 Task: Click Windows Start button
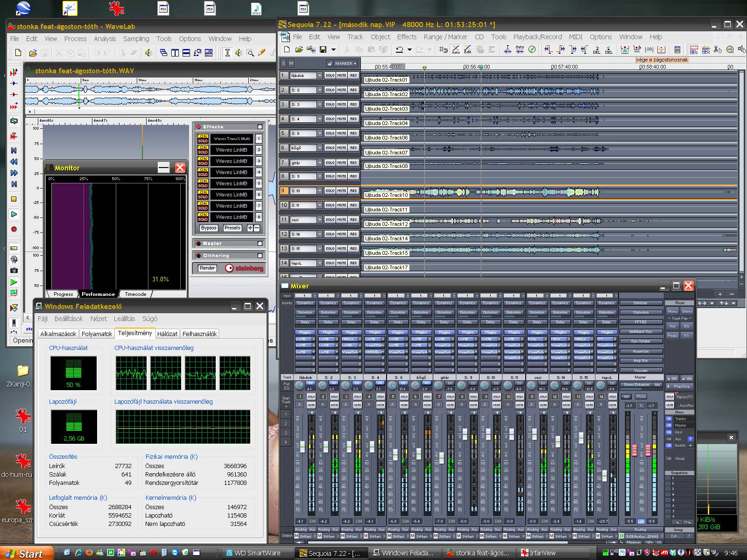[27, 553]
